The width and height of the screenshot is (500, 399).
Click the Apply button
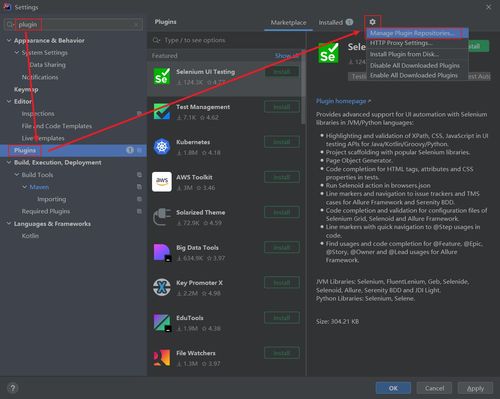coord(475,388)
